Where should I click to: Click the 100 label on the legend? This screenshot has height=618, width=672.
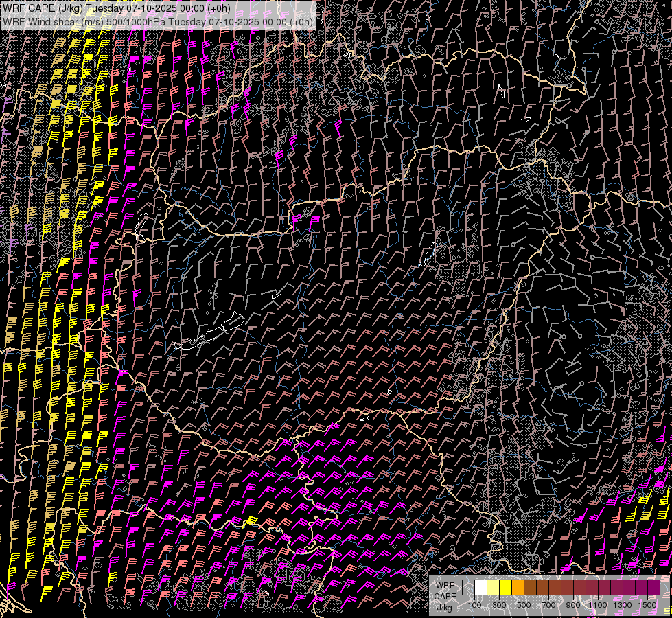coord(474,605)
